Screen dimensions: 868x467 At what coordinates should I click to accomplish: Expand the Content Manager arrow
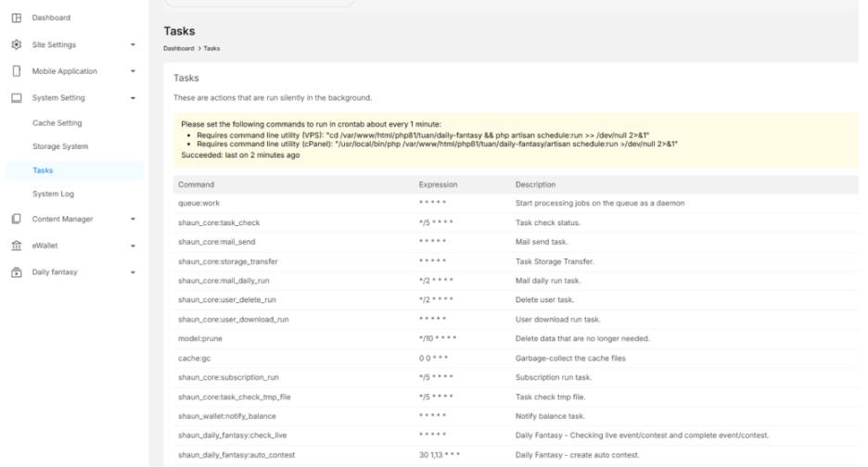[133, 219]
